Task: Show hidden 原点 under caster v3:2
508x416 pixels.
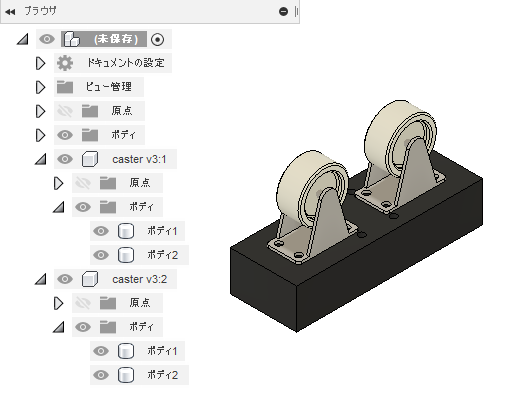Action: [83, 303]
